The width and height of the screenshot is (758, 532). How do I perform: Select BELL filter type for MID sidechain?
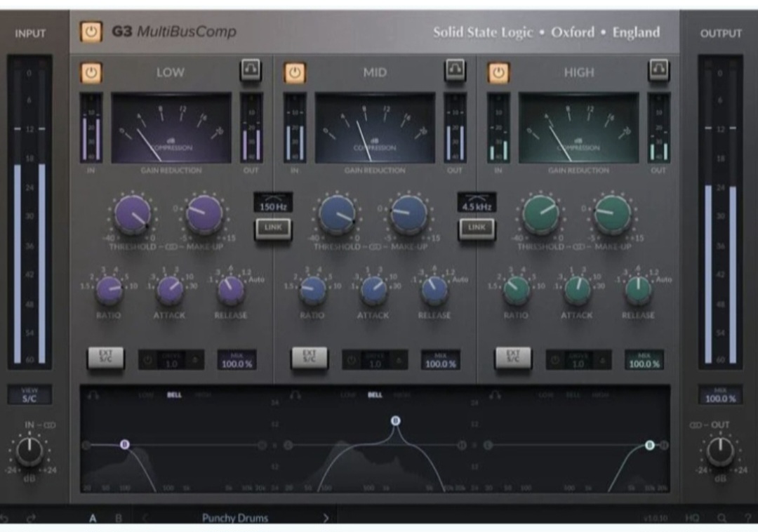coord(375,395)
